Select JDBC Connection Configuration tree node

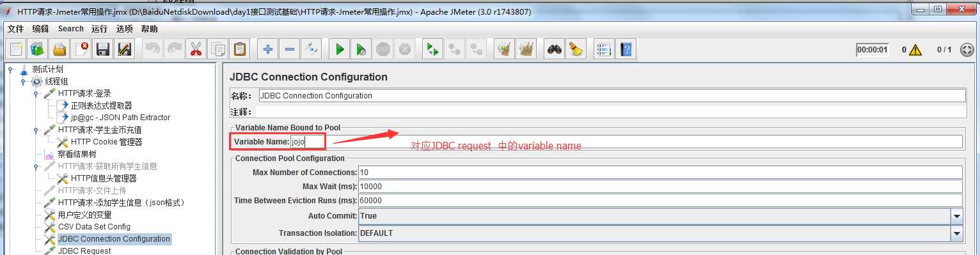(x=114, y=239)
